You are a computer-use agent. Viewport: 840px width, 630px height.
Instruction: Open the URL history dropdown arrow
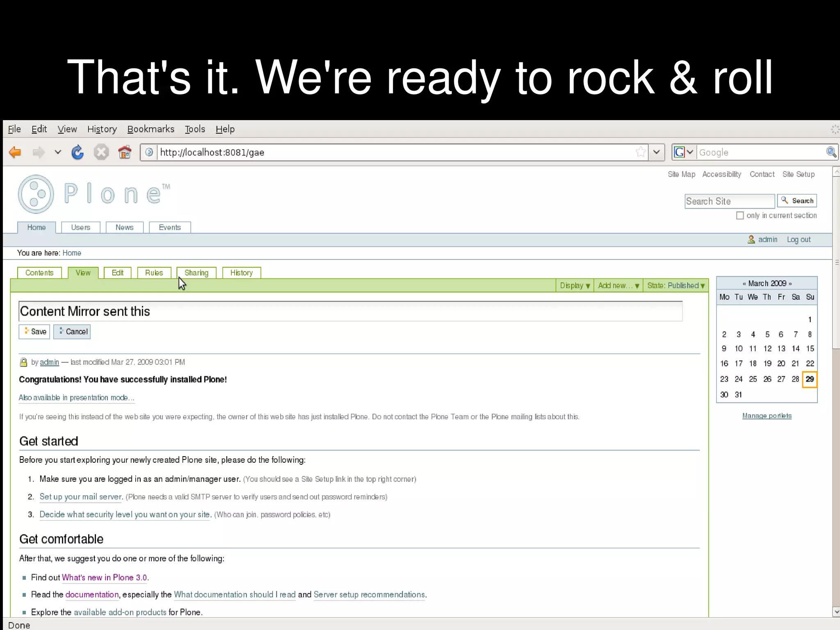(656, 152)
